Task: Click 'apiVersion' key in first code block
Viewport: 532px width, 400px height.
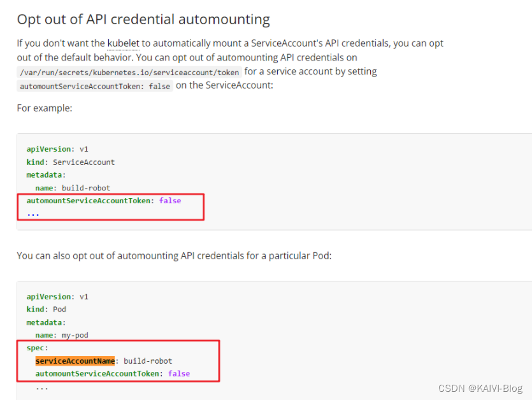Action: coord(48,149)
